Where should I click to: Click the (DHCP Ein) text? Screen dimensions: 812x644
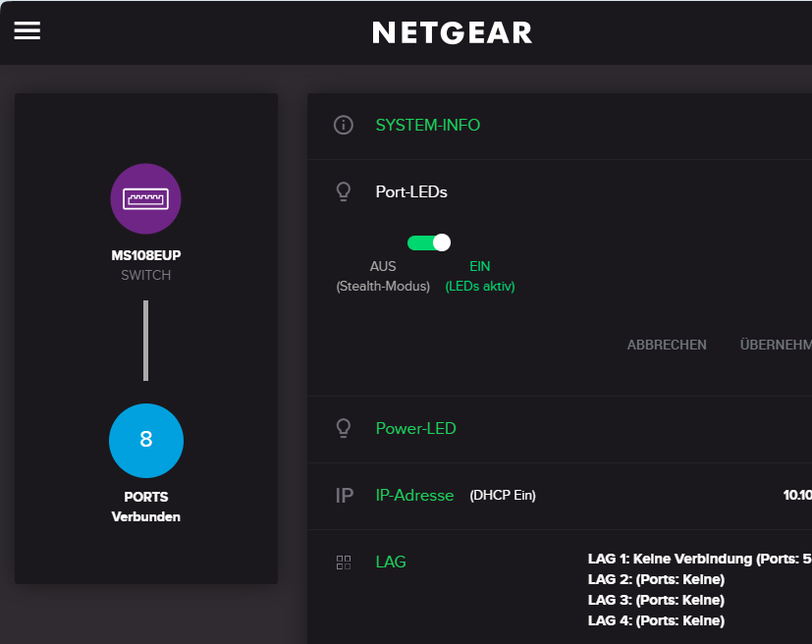[503, 495]
